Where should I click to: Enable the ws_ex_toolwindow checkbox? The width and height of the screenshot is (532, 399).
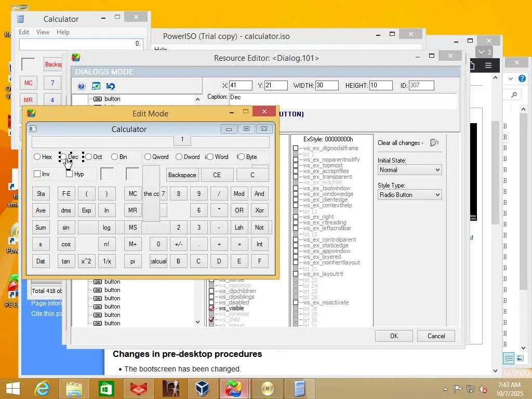pyautogui.click(x=296, y=188)
